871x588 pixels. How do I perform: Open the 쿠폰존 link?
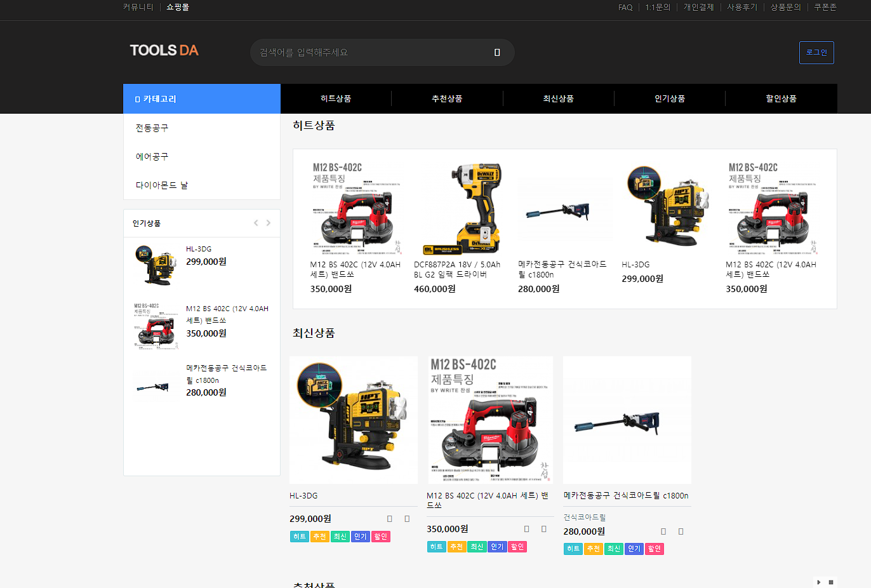[825, 7]
